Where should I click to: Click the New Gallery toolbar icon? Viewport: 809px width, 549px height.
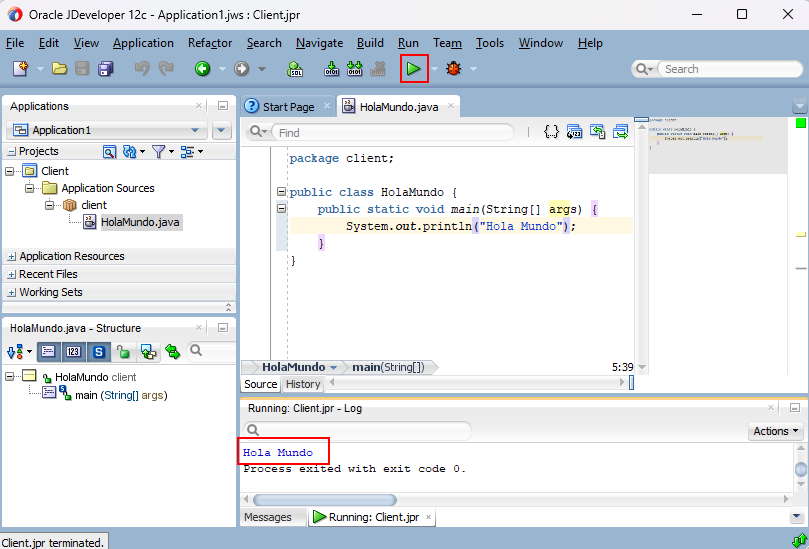(21, 69)
